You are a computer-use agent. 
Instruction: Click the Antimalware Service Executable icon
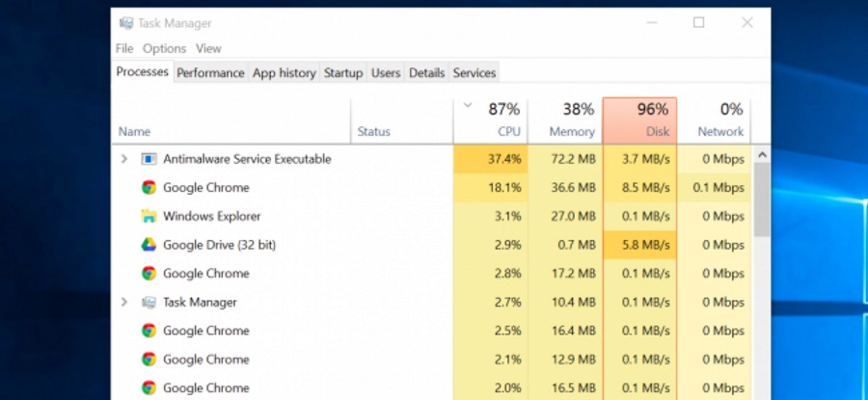coord(149,159)
